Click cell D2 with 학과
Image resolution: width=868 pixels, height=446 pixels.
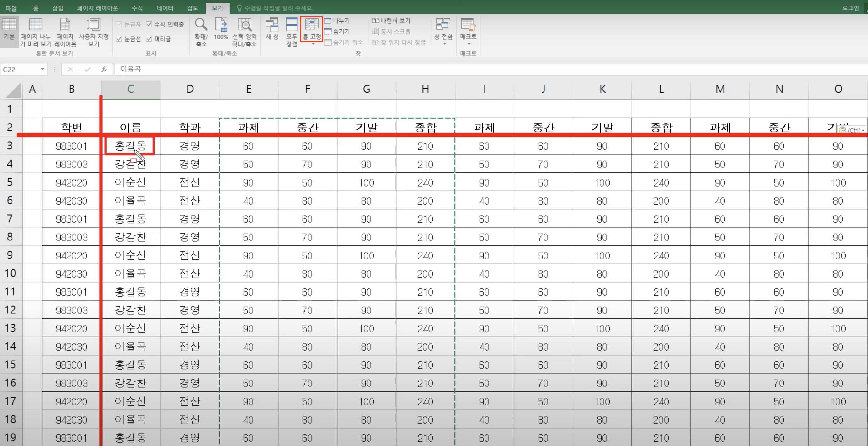tap(190, 127)
